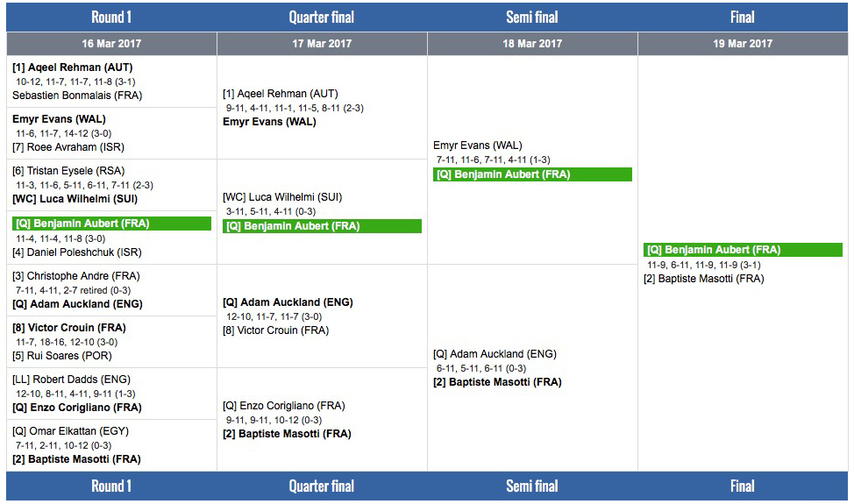Screen dimensions: 854x504
Task: Select highlighted Benjamin Aubert in Semi final column
Action: tap(503, 174)
